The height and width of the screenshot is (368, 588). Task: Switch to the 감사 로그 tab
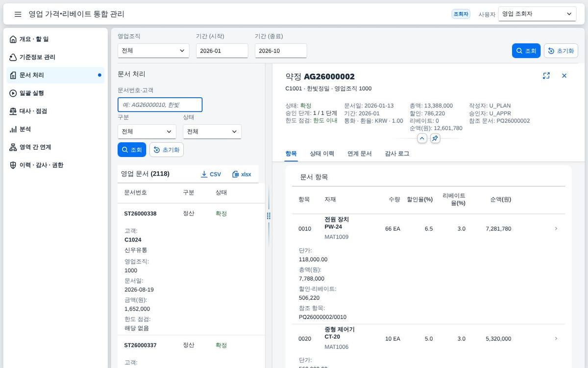397,154
